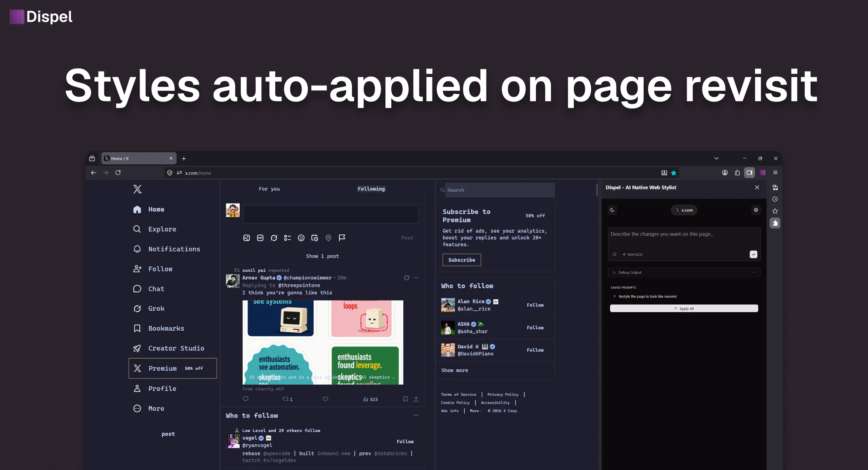Click the location pin icon in composer

[x=328, y=238]
